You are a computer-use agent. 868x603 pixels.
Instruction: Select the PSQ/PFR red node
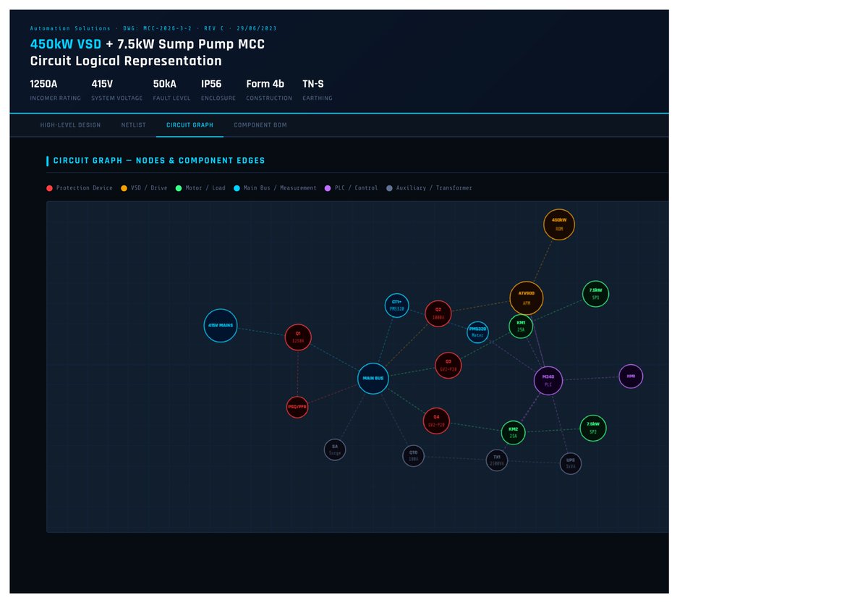297,407
